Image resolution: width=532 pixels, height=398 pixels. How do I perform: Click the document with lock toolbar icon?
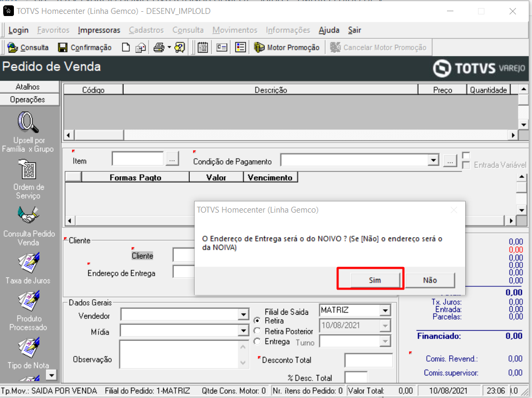point(141,48)
